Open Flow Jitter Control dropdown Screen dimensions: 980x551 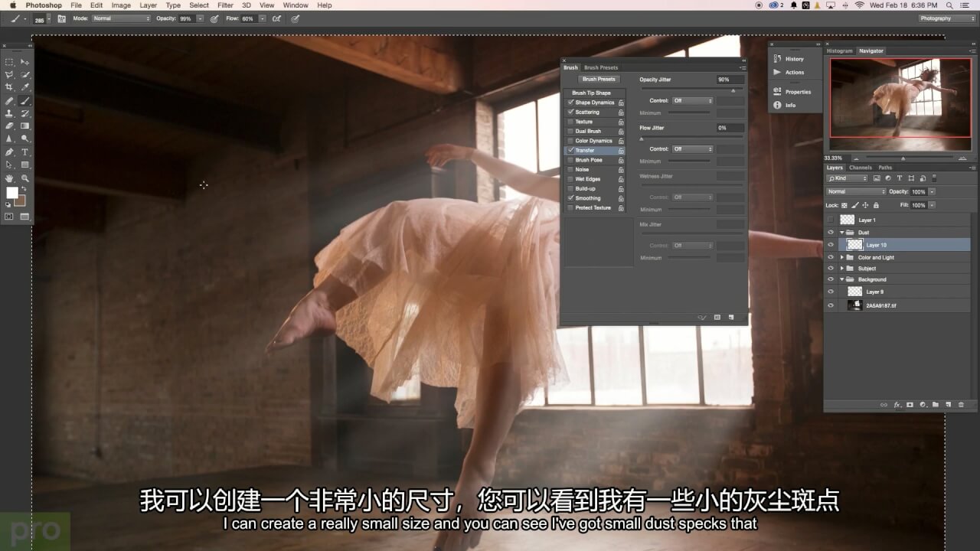click(x=693, y=148)
